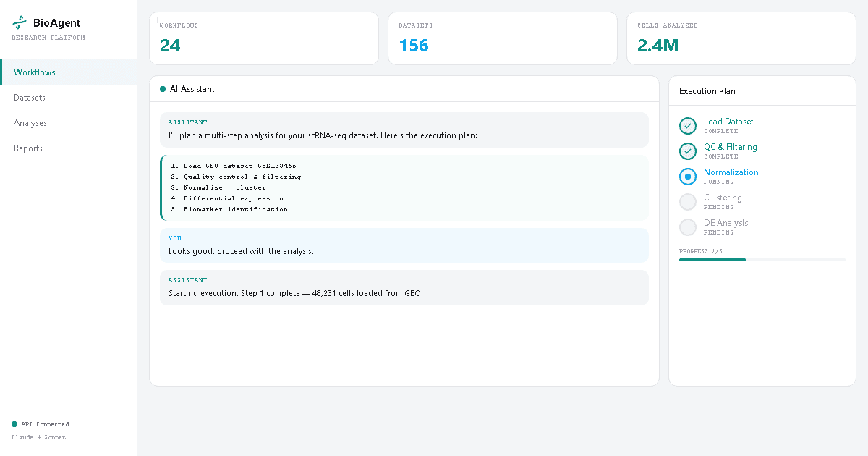The width and height of the screenshot is (868, 456).
Task: Open the Analyses section
Action: tap(30, 122)
